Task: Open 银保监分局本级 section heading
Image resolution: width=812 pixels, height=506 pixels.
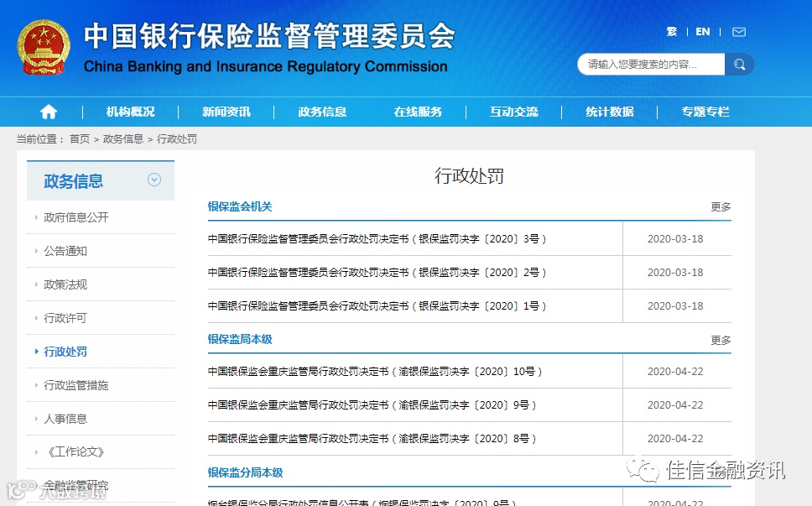Action: (x=246, y=472)
